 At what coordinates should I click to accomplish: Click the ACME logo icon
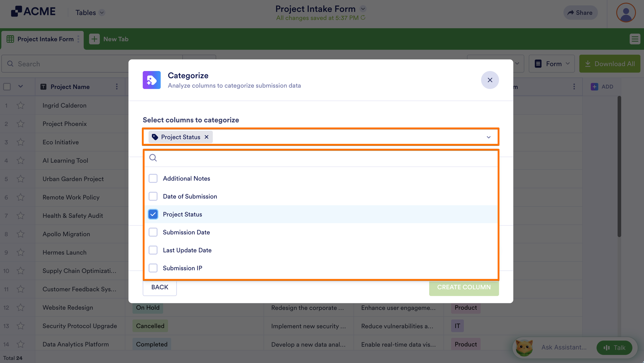click(x=16, y=11)
